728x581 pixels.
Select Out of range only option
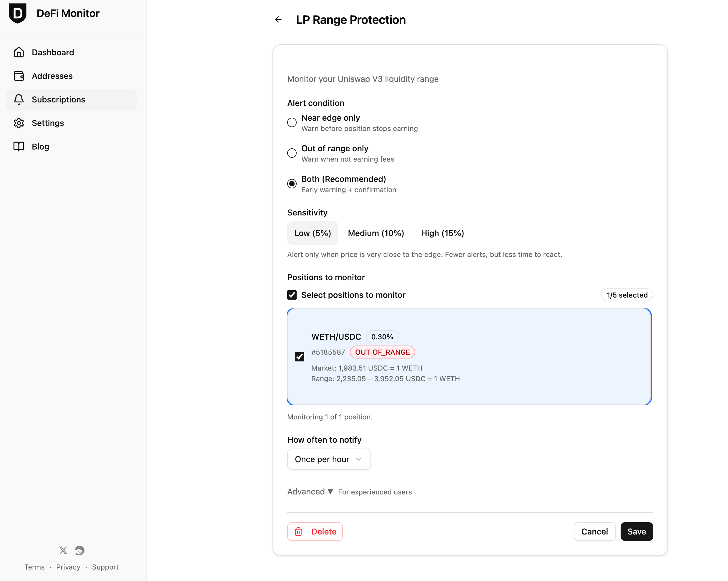click(292, 153)
